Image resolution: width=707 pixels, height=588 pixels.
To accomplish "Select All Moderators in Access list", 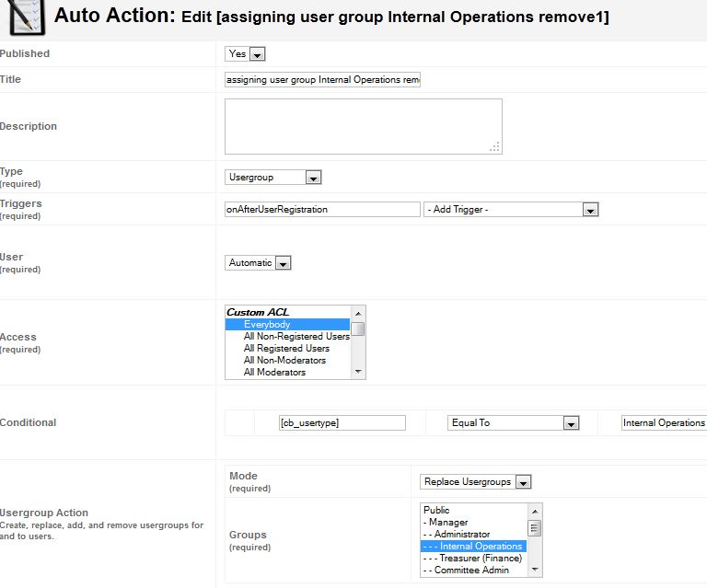I will pyautogui.click(x=274, y=372).
